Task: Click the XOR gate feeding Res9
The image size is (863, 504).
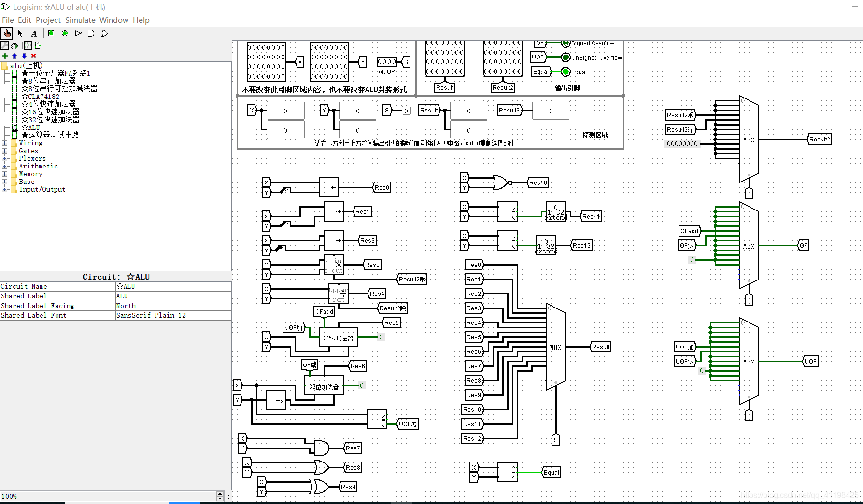Action: [x=320, y=487]
